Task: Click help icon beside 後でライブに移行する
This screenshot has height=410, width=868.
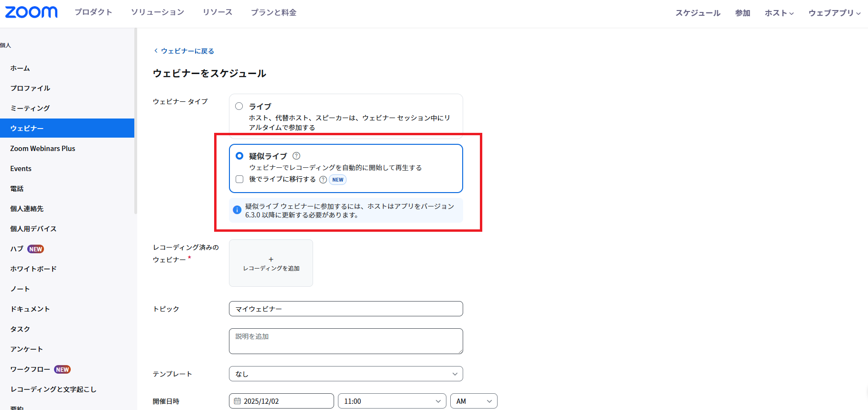Action: (x=323, y=180)
